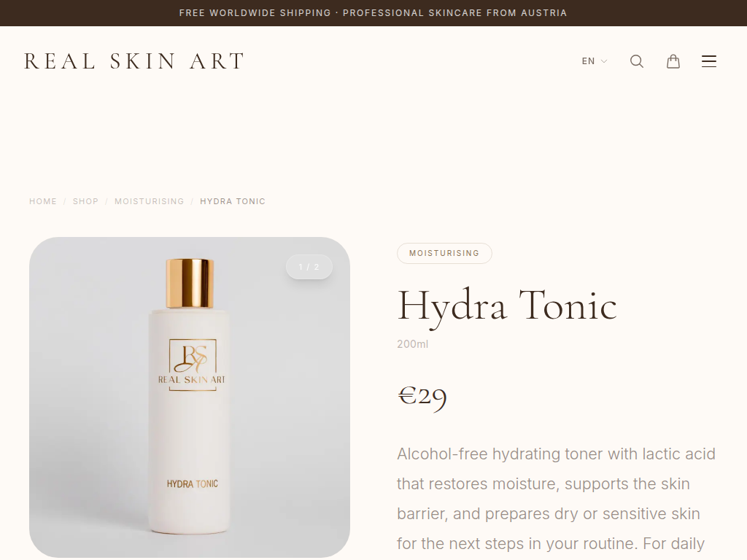Click the product description paragraph
Image resolution: width=747 pixels, height=560 pixels.
point(557,499)
